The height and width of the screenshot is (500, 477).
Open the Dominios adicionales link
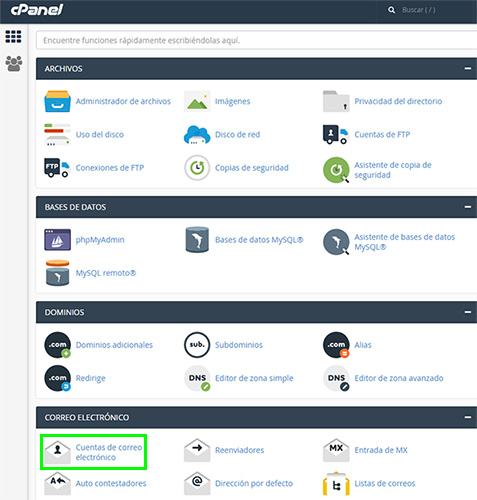point(114,345)
